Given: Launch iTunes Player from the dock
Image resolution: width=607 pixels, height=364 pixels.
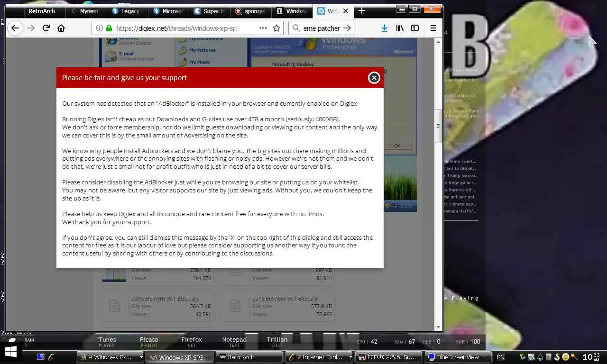Looking at the screenshot, I should click(x=106, y=342).
